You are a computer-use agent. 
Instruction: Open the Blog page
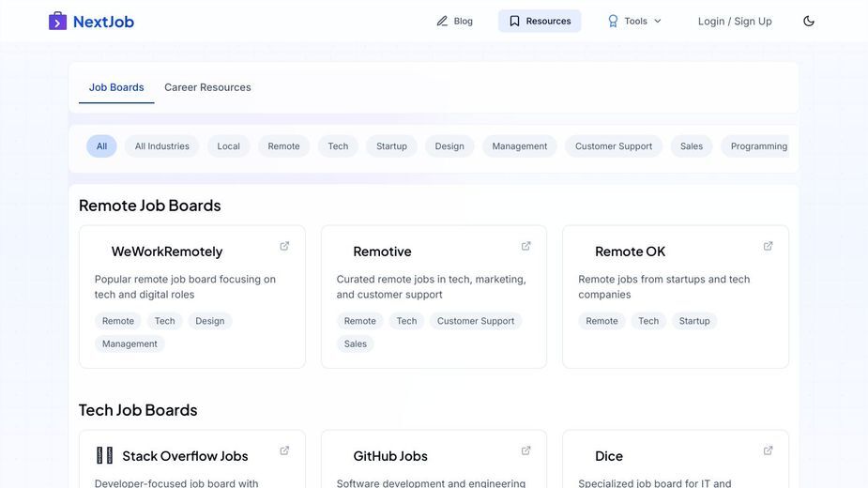click(x=454, y=21)
